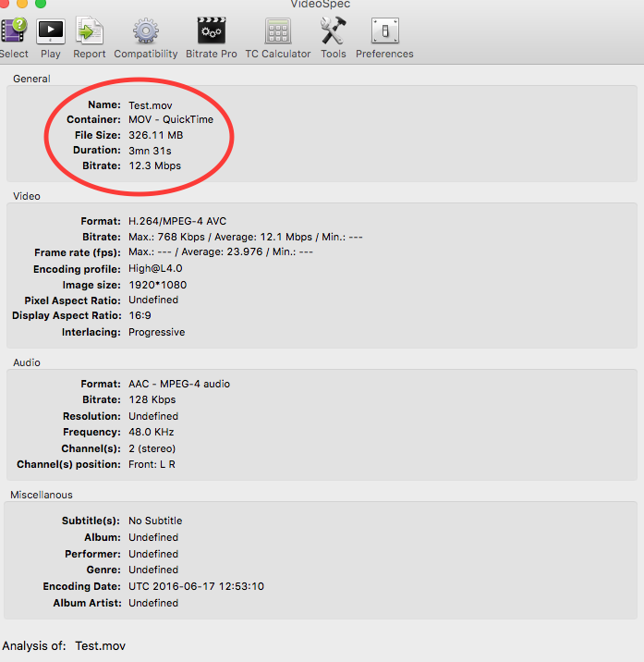The height and width of the screenshot is (662, 644).
Task: Click the Genre Undefined value
Action: [x=153, y=570]
